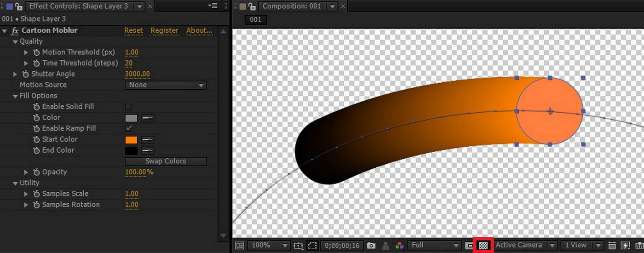Click the Shutter Angle value 3000.00
This screenshot has height=253, width=644.
(x=137, y=74)
